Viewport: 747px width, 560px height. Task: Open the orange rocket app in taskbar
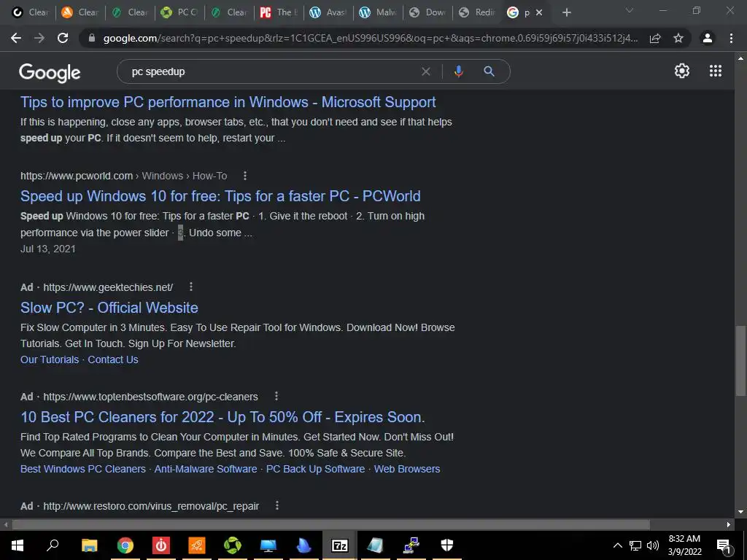click(x=197, y=545)
